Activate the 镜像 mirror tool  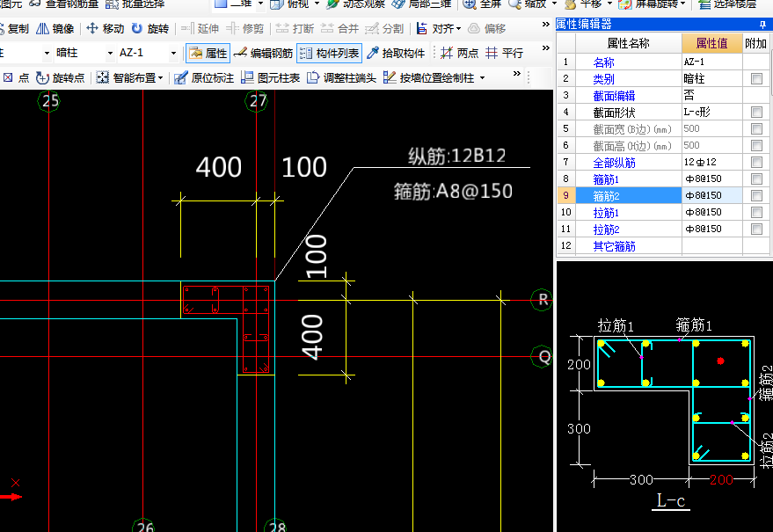click(55, 29)
